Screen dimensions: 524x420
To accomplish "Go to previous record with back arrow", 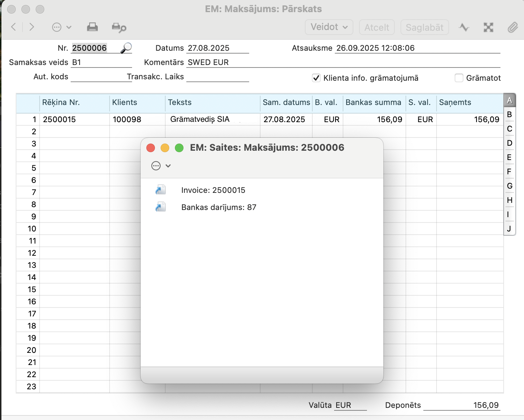I will pos(14,27).
